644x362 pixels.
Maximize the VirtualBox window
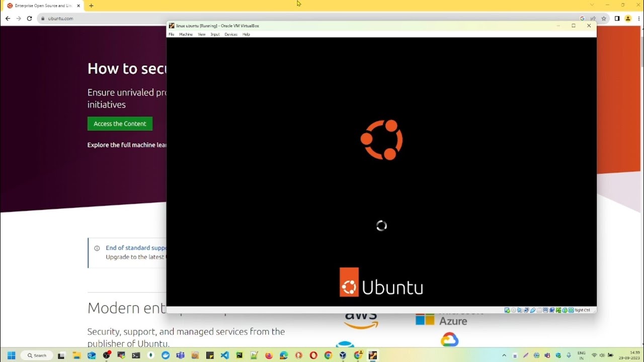pyautogui.click(x=573, y=26)
